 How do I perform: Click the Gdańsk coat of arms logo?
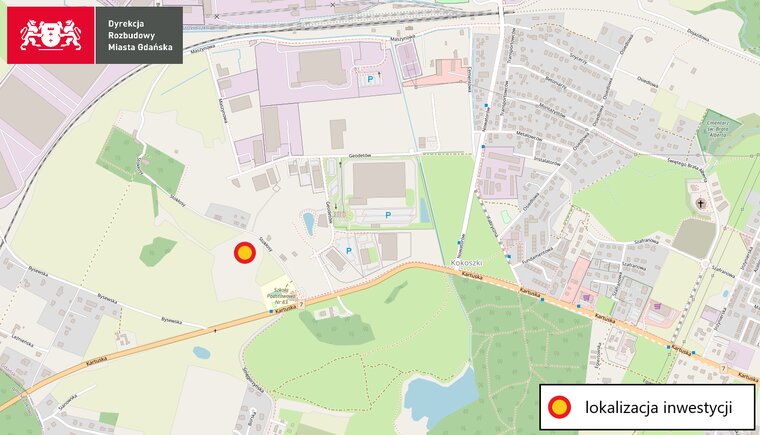[x=50, y=35]
